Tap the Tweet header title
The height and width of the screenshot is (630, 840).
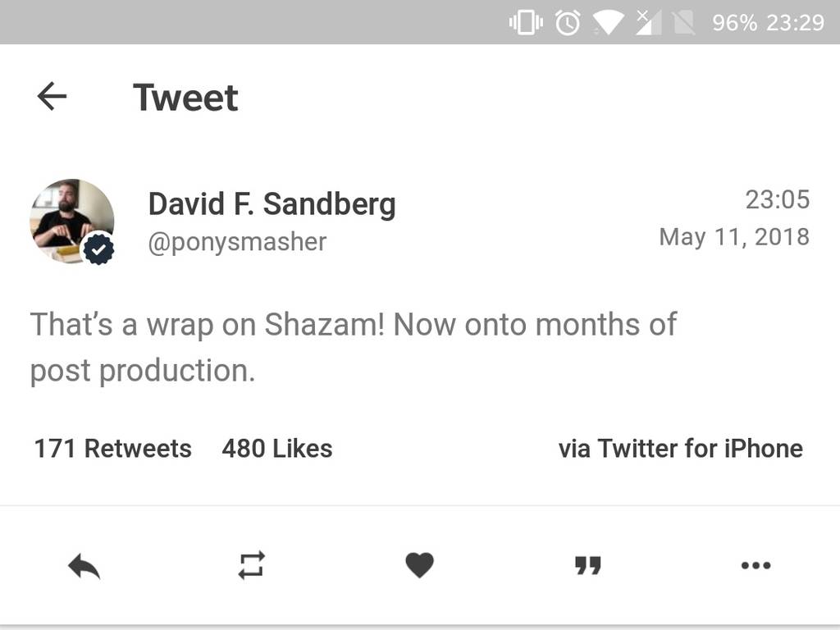185,98
